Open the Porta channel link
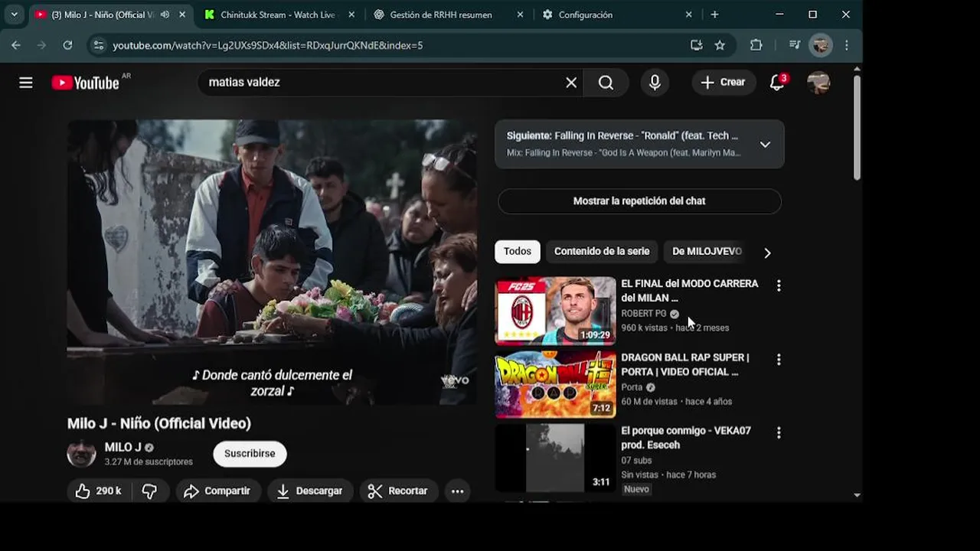The image size is (980, 551). (x=632, y=387)
